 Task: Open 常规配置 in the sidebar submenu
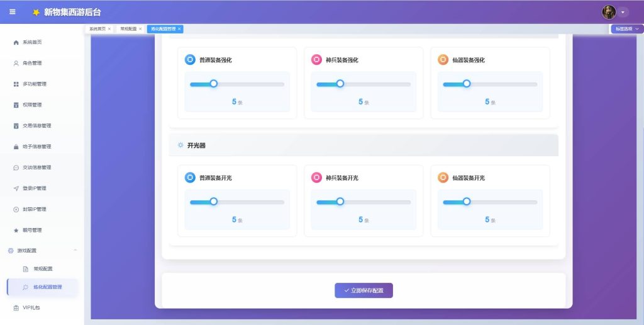(x=43, y=269)
